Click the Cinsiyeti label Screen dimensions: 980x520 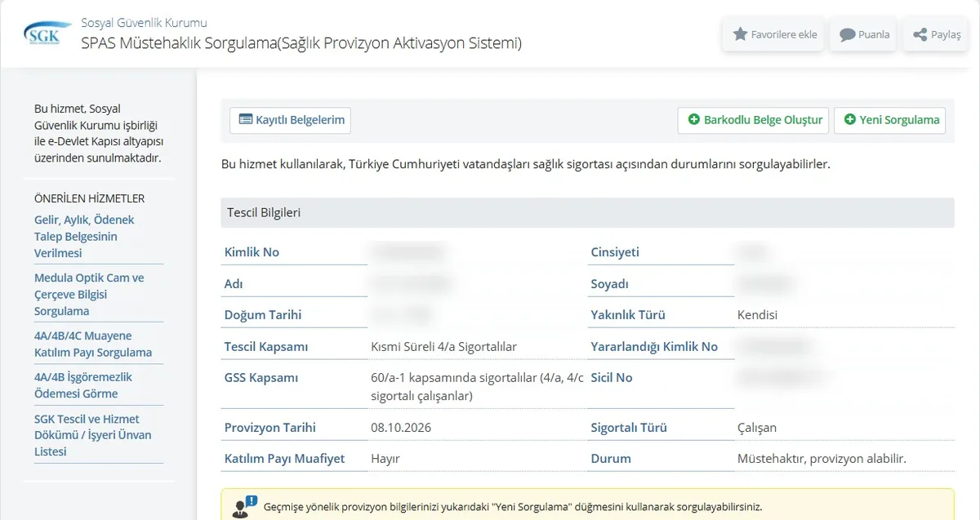tap(615, 252)
